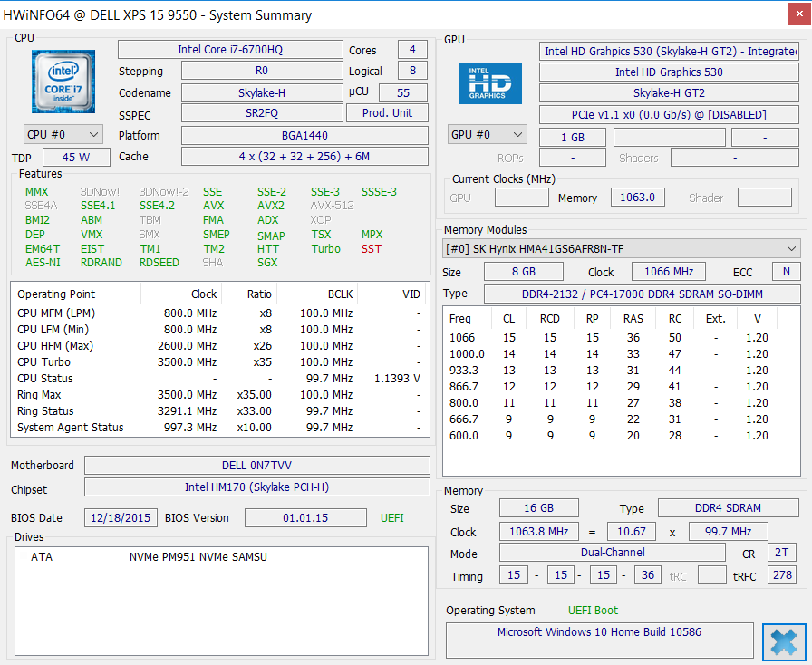This screenshot has width=812, height=665.
Task: Close the System Summary window
Action: tap(784, 642)
